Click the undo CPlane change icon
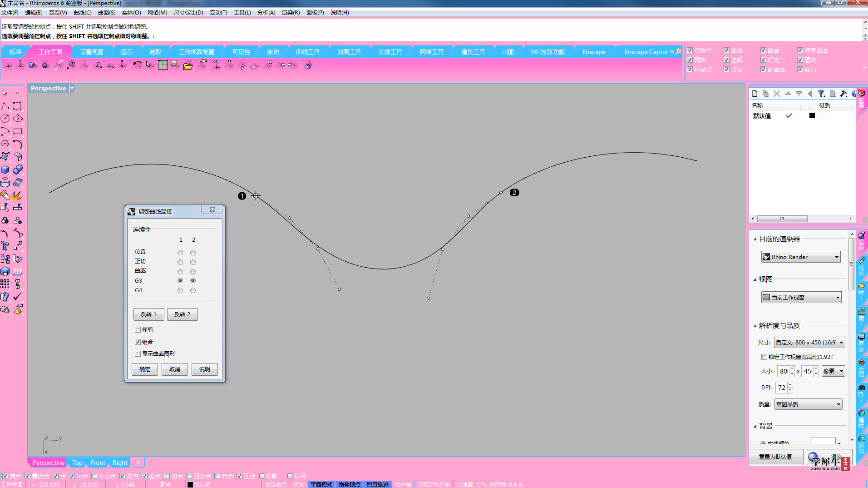Image resolution: width=868 pixels, height=488 pixels. [x=137, y=65]
